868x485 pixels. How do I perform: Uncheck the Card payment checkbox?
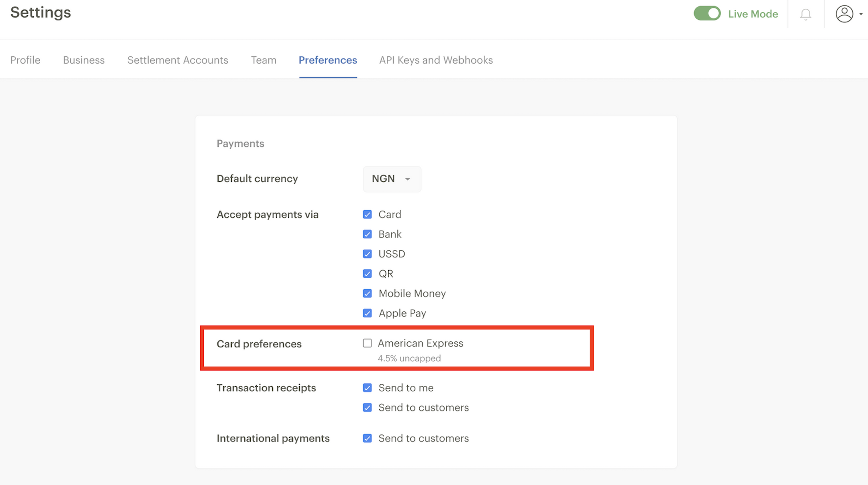(367, 214)
